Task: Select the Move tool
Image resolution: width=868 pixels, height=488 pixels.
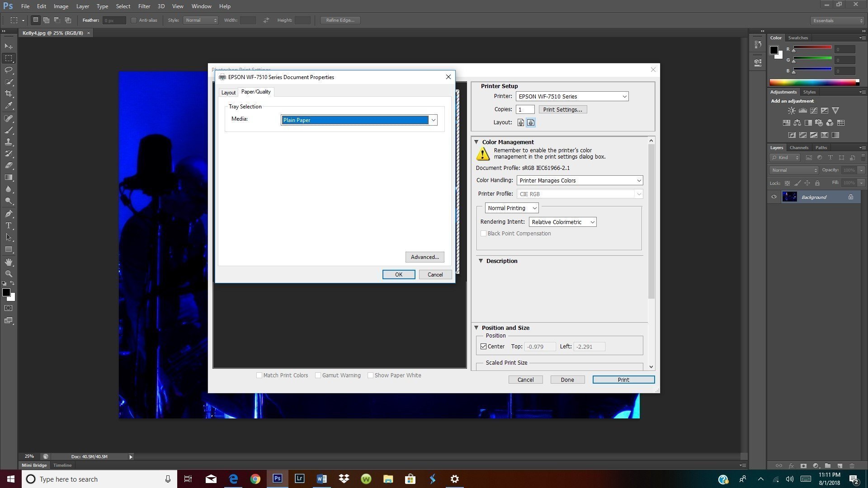Action: click(x=9, y=46)
